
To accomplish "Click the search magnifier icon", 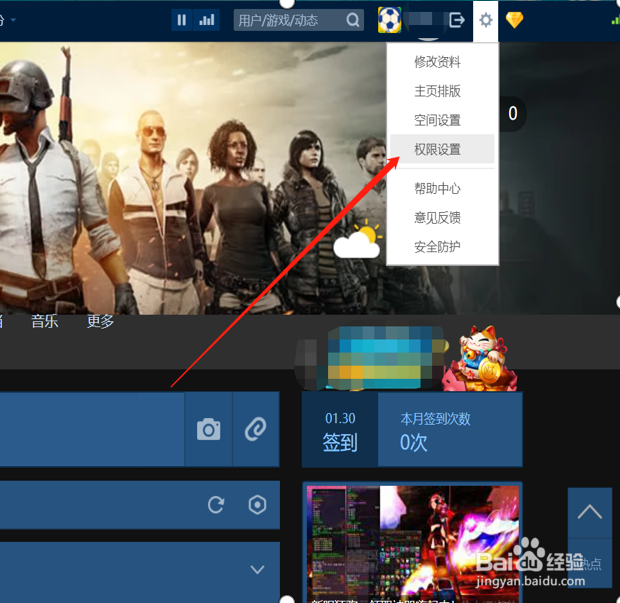I will 352,20.
